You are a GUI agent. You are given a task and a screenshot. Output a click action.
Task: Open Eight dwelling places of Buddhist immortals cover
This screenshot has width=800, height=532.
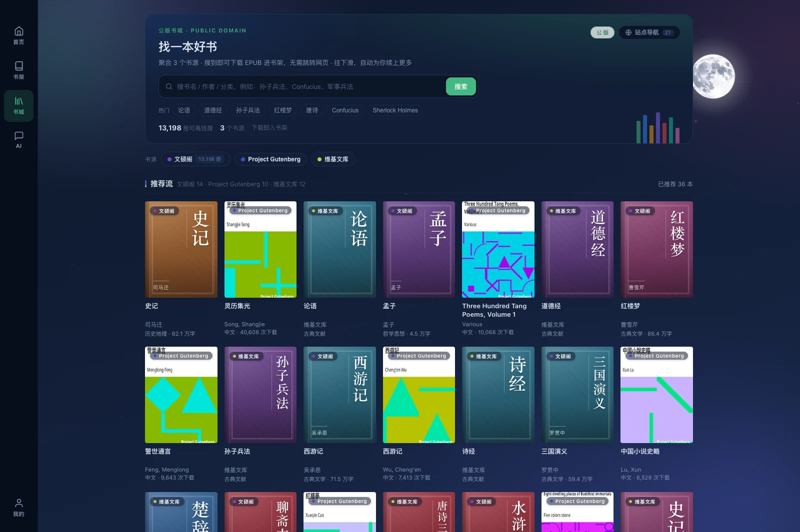(x=577, y=512)
